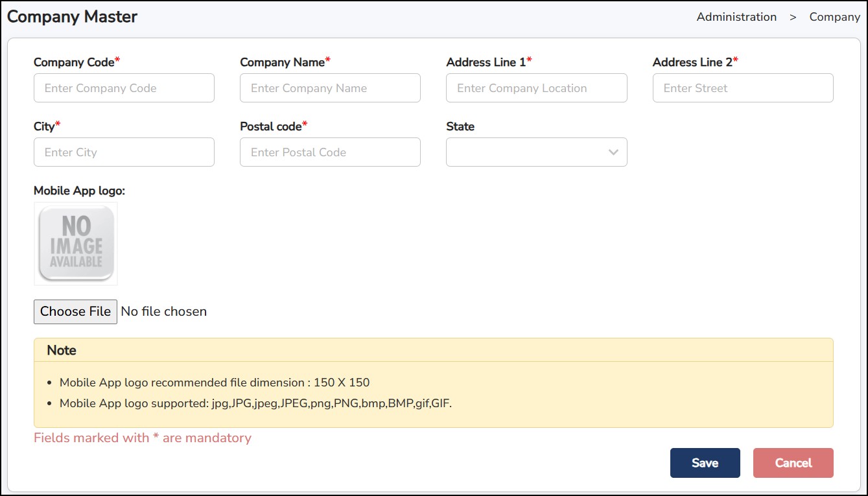This screenshot has width=868, height=496.
Task: Click the "No file chosen" text
Action: 164,312
